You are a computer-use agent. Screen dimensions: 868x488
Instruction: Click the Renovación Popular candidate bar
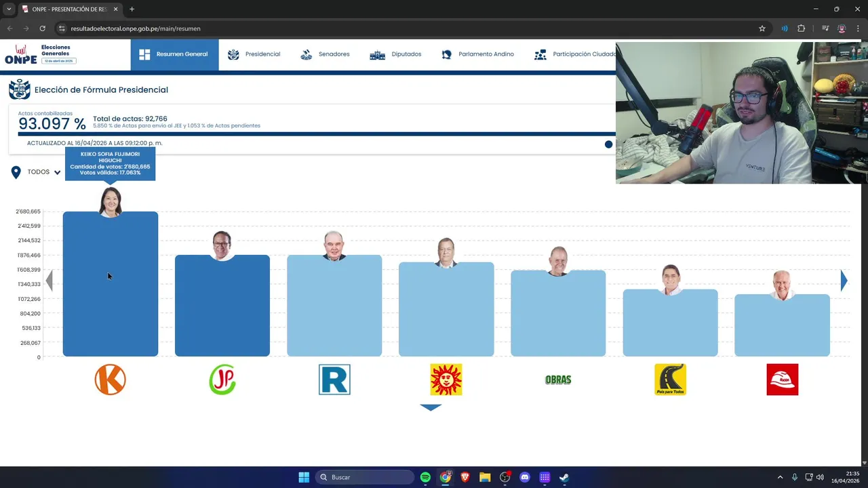click(x=334, y=306)
